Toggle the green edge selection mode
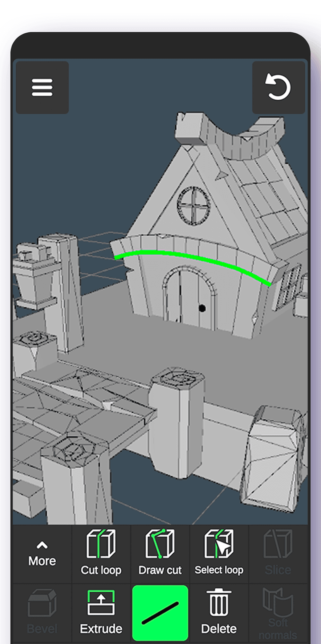Image resolution: width=321 pixels, height=644 pixels. pos(160,613)
